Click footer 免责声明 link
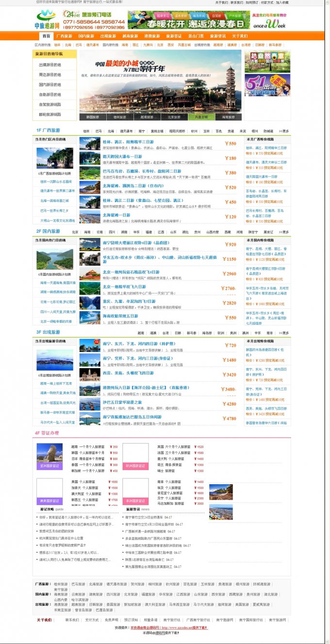The image size is (330, 644). click(111, 620)
